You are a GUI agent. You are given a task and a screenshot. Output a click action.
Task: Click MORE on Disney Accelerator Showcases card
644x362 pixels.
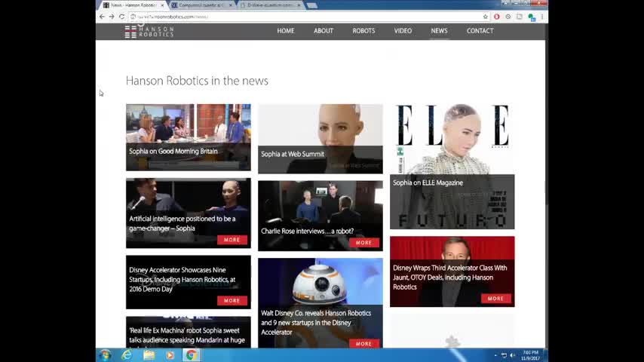[232, 300]
